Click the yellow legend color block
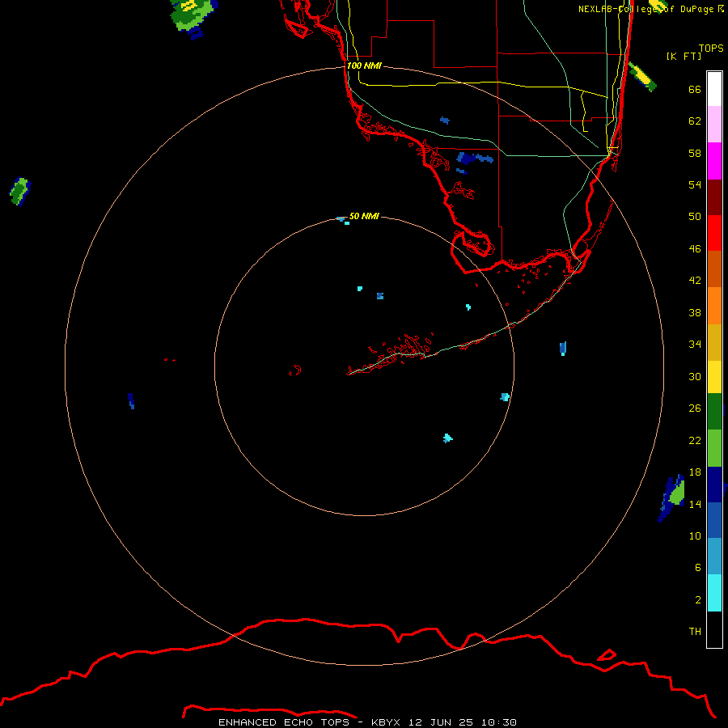 714,377
